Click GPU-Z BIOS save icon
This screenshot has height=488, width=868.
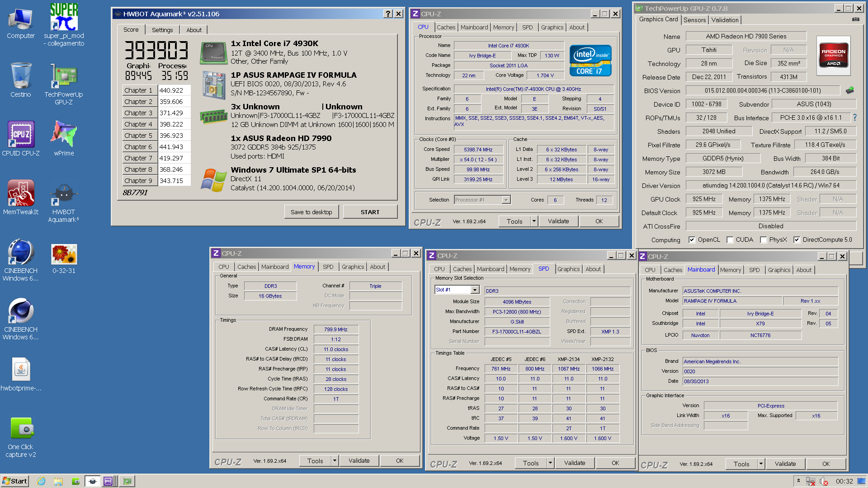pos(850,90)
